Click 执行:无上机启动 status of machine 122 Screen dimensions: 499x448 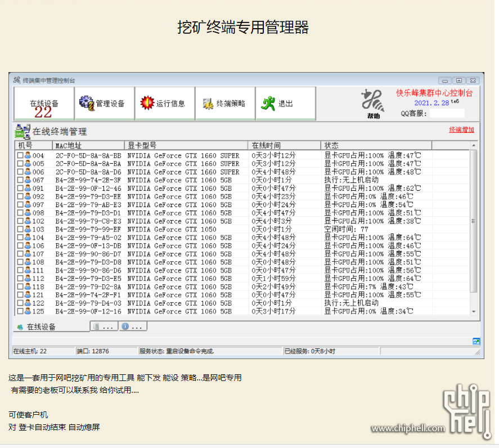click(352, 303)
